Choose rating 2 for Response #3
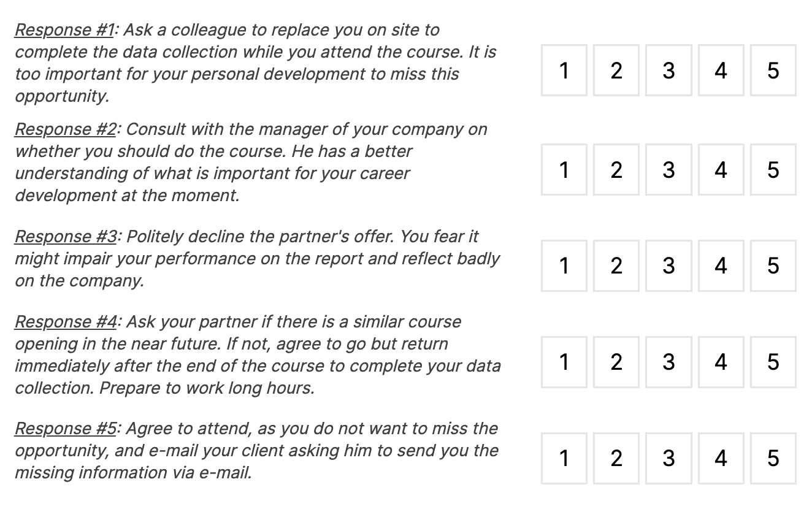812x509 pixels. click(616, 266)
